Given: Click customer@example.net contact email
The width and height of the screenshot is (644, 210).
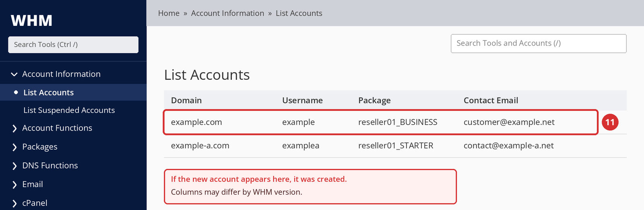Looking at the screenshot, I should (509, 122).
